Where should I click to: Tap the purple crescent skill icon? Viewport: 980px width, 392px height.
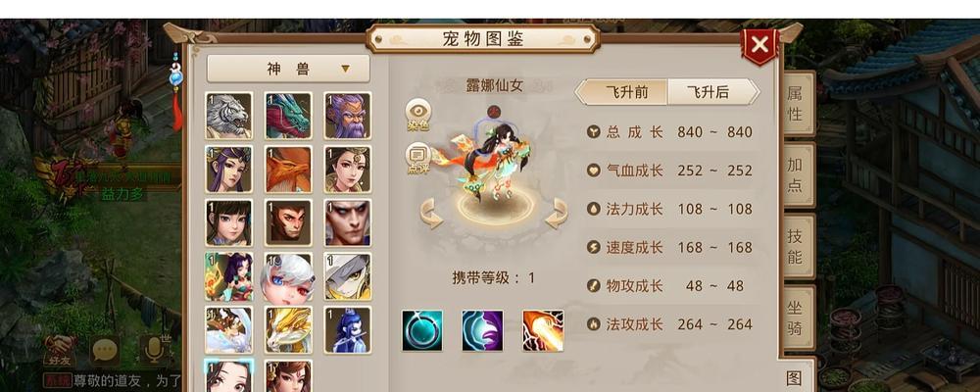[482, 330]
